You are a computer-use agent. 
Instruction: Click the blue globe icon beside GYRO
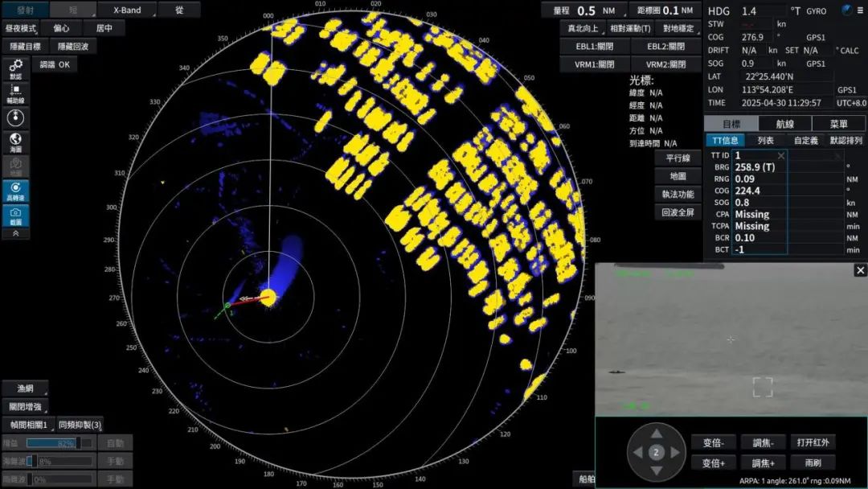(846, 10)
